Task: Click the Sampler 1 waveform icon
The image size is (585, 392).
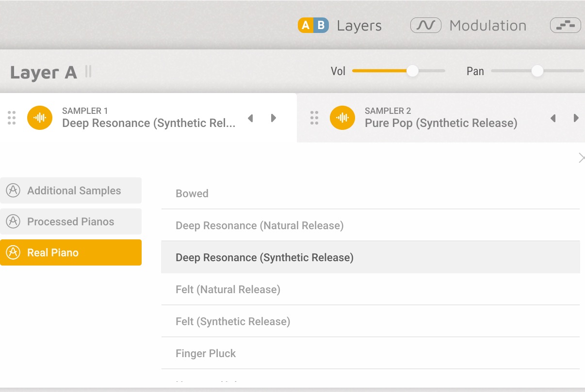Action: click(x=40, y=118)
